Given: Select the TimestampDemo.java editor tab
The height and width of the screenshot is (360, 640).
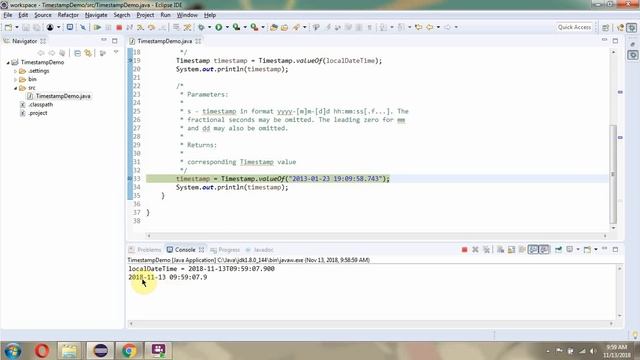Looking at the screenshot, I should (x=164, y=41).
